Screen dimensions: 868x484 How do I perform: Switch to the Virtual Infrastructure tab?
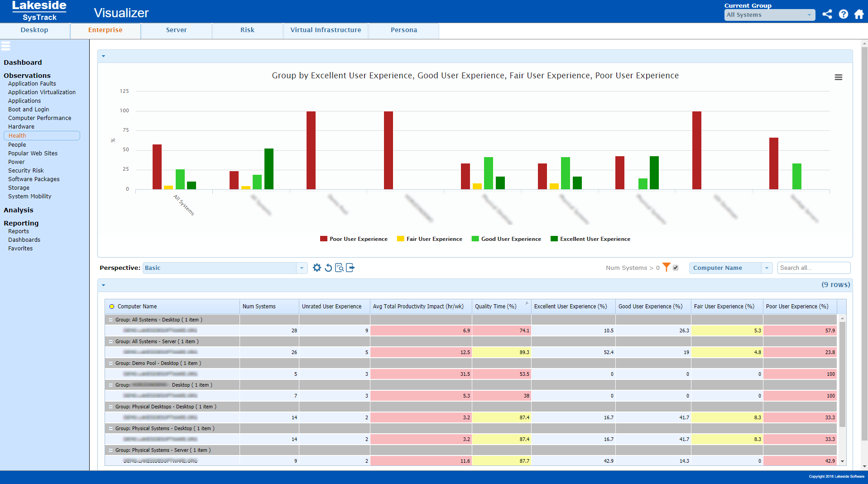click(326, 30)
